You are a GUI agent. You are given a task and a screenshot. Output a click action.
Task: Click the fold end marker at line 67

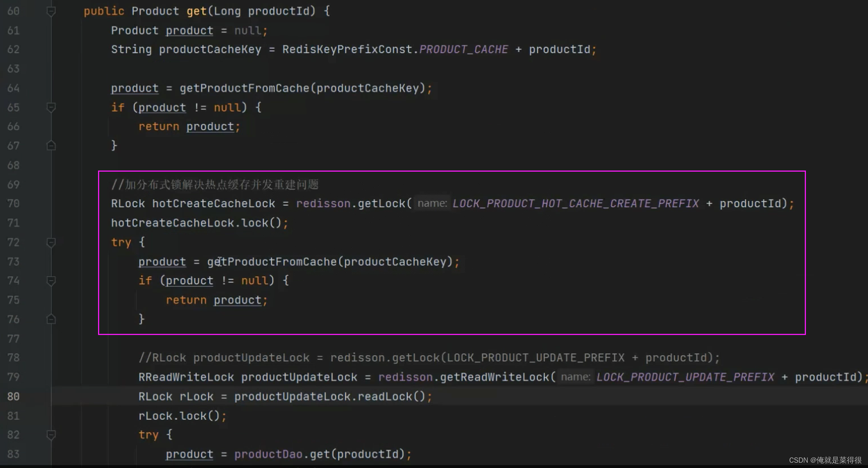51,146
